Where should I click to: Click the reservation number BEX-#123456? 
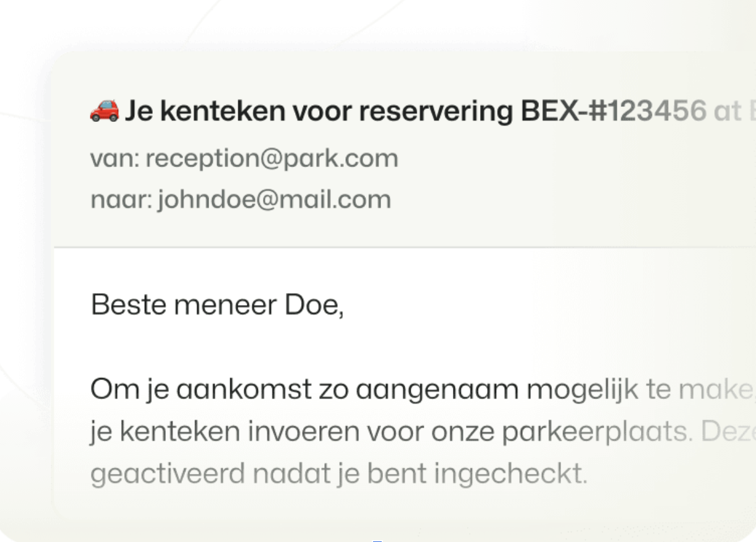coord(614,111)
